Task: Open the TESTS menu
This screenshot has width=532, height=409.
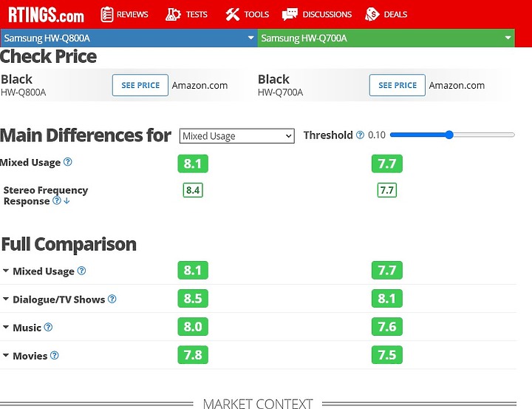Action: click(197, 15)
